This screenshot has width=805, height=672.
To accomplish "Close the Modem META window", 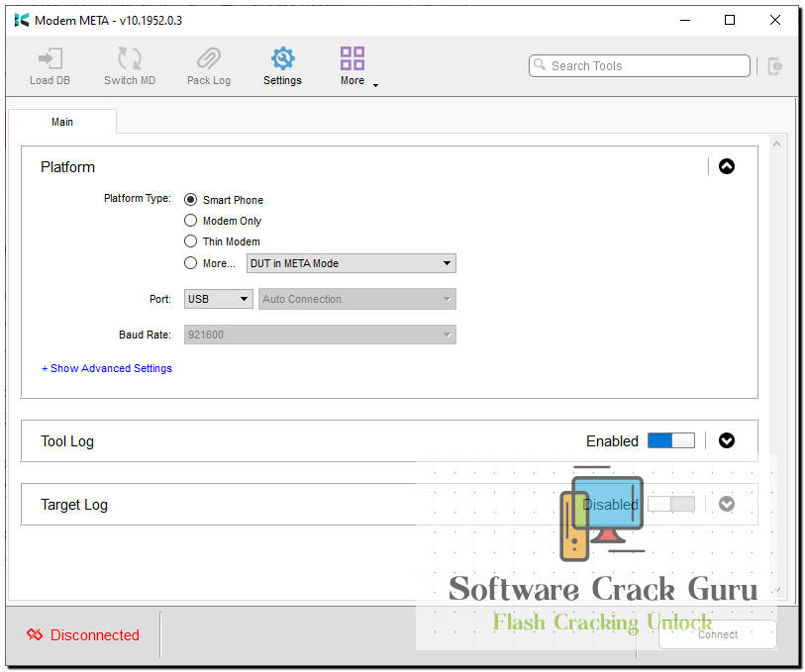I will click(x=775, y=20).
